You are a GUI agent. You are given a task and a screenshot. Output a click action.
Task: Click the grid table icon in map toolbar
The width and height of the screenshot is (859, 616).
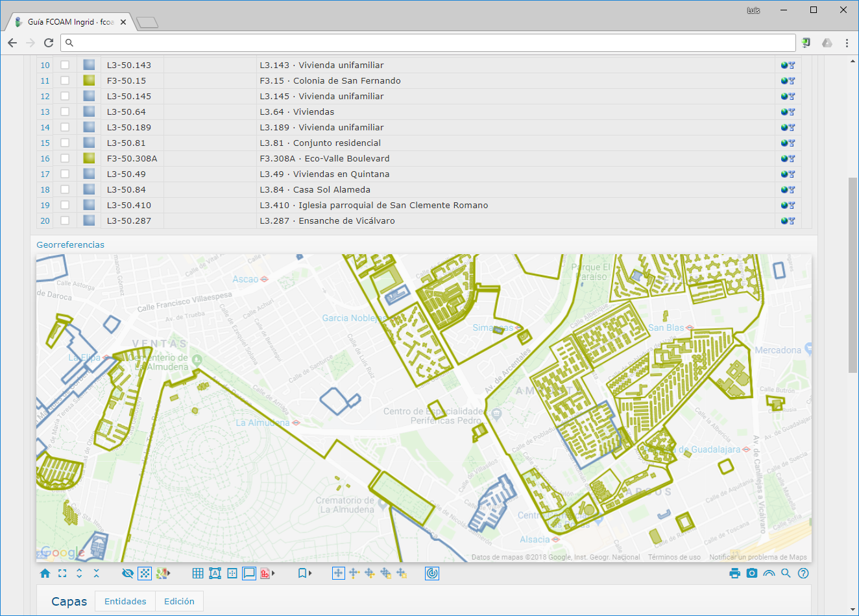coord(198,573)
